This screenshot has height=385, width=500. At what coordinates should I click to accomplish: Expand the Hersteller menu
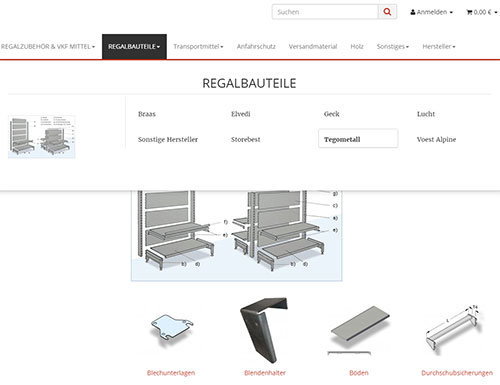coord(439,47)
